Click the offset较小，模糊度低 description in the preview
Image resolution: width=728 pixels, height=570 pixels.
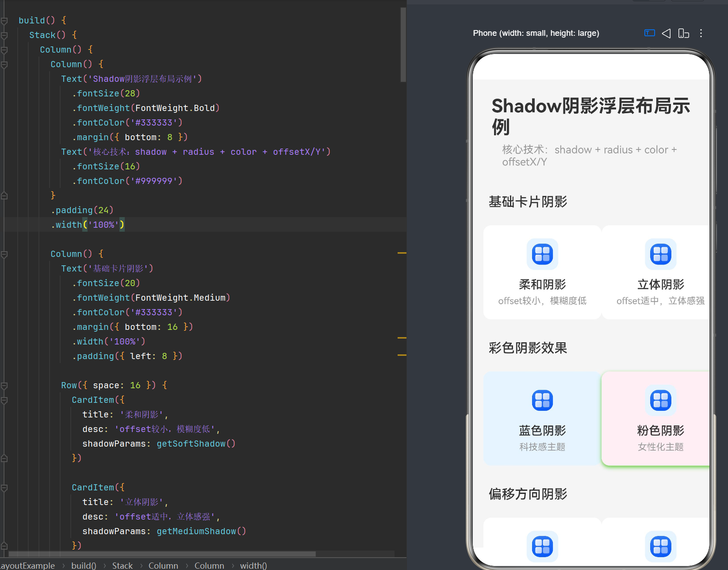pyautogui.click(x=542, y=301)
